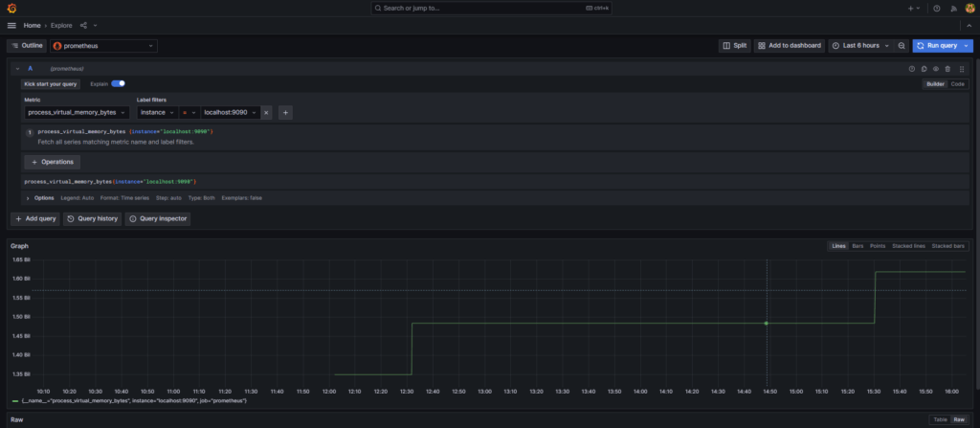Click Add to dashboard button
The width and height of the screenshot is (980, 428).
click(790, 46)
